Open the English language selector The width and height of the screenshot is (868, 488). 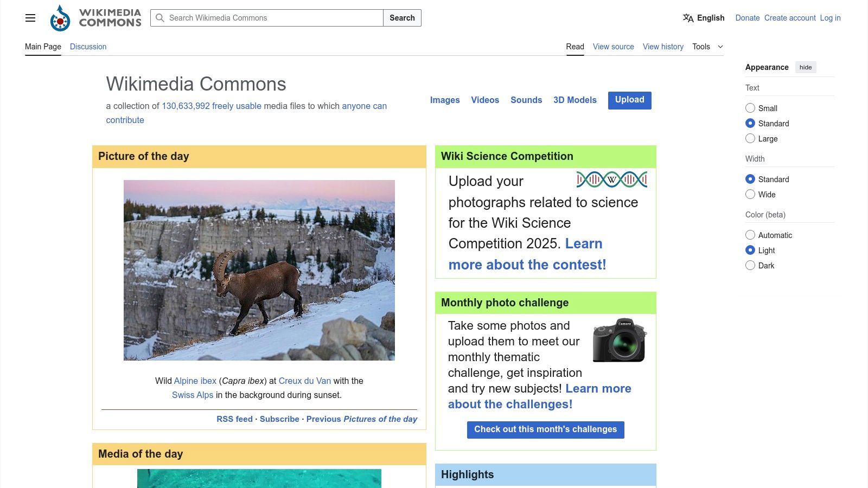[x=704, y=18]
